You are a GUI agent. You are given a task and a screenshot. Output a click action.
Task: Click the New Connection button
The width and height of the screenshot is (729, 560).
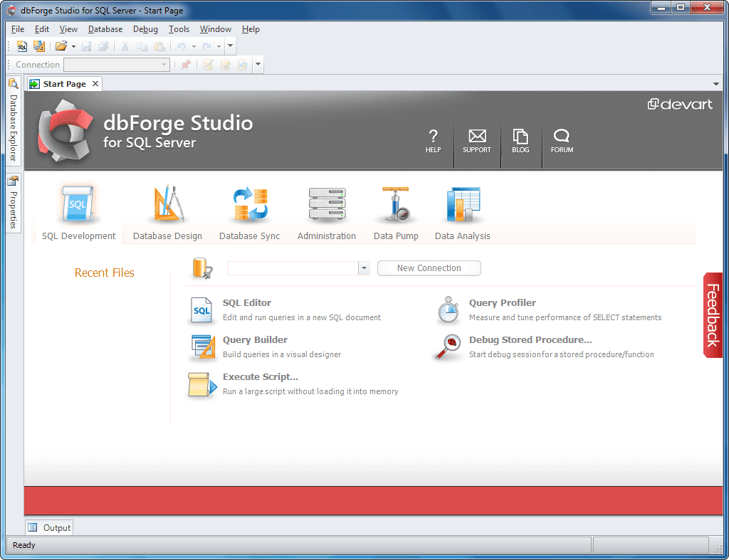pos(429,268)
